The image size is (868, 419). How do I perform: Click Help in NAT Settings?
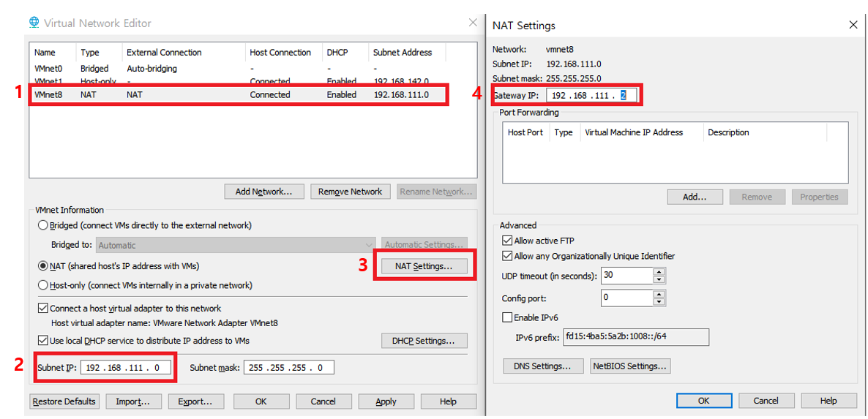tap(828, 401)
